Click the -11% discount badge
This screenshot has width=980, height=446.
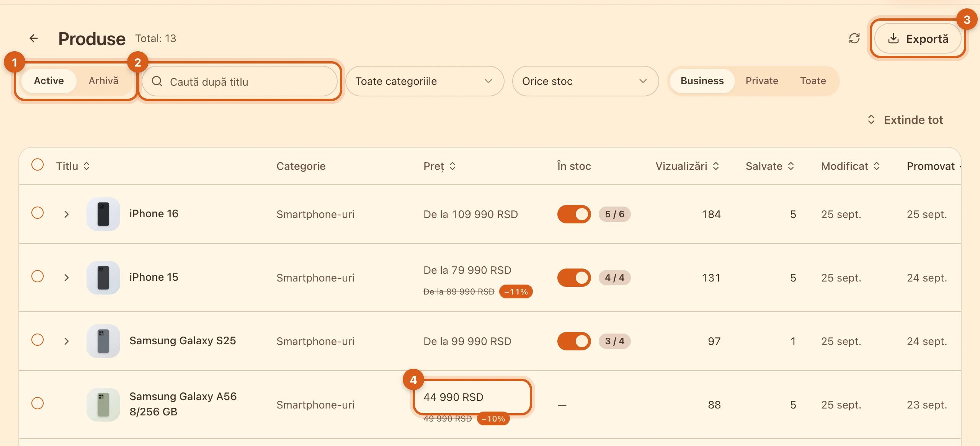pyautogui.click(x=516, y=291)
